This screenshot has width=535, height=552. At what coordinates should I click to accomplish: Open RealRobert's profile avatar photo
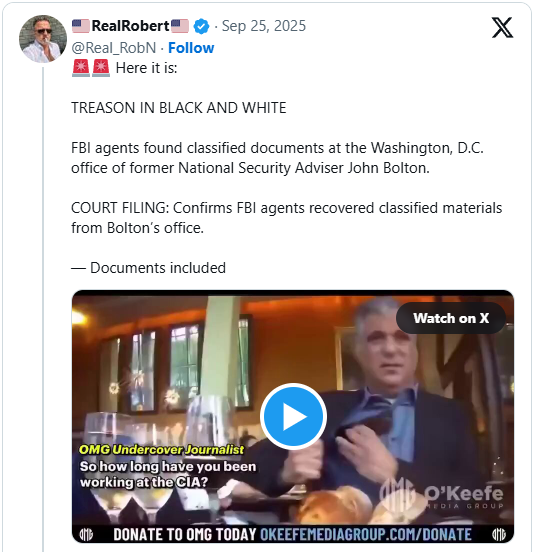(43, 39)
